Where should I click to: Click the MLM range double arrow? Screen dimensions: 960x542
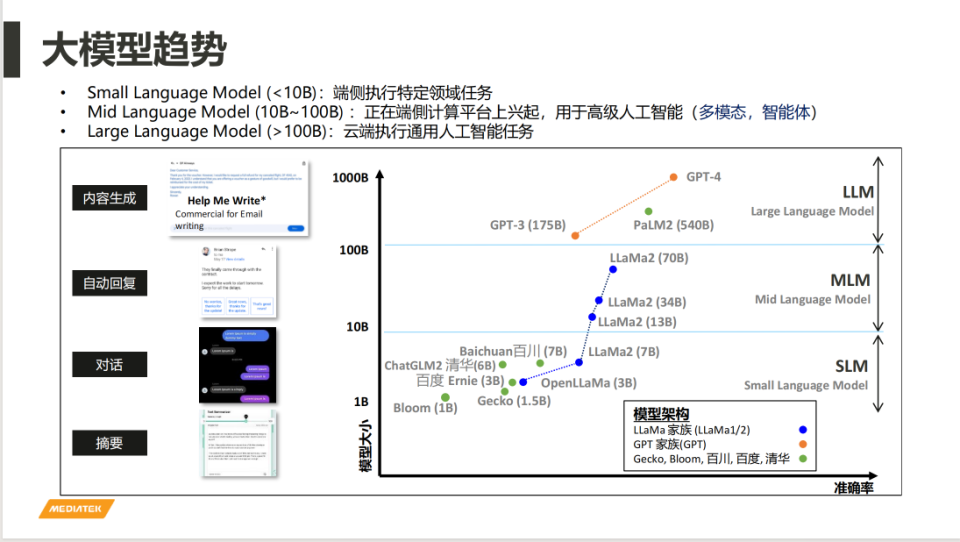(878, 288)
